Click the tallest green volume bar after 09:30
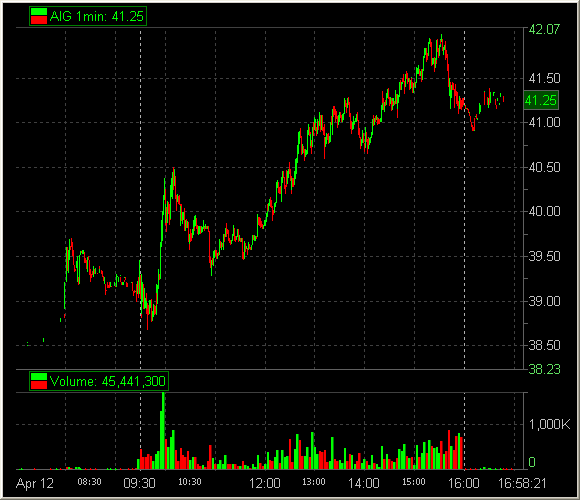The width and height of the screenshot is (580, 500). [163, 431]
